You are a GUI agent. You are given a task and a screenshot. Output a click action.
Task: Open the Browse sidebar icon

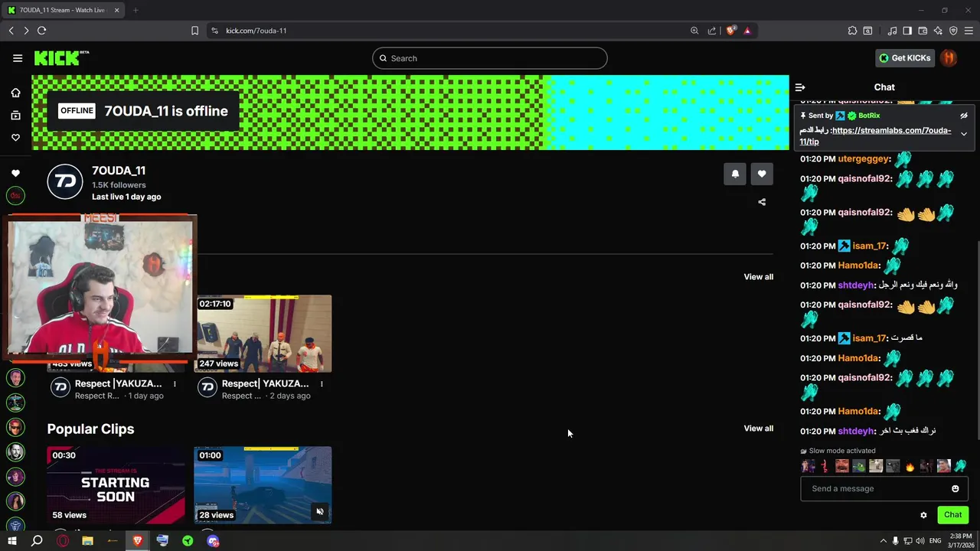tap(15, 116)
